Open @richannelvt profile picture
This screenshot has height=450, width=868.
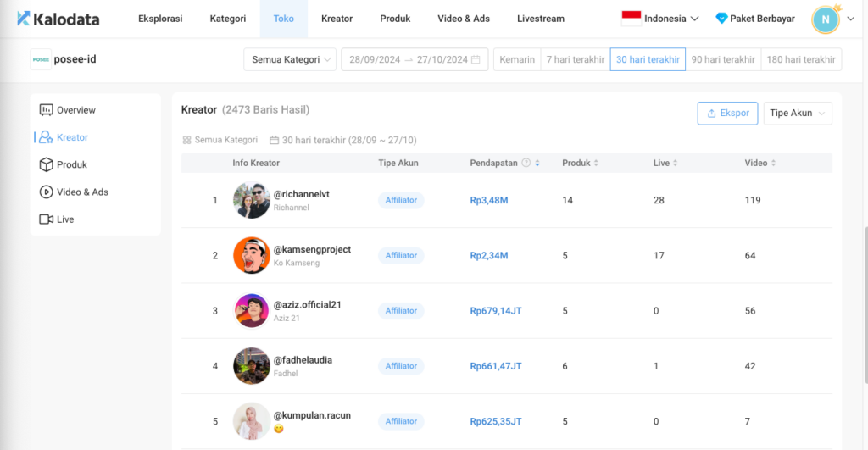pos(251,200)
